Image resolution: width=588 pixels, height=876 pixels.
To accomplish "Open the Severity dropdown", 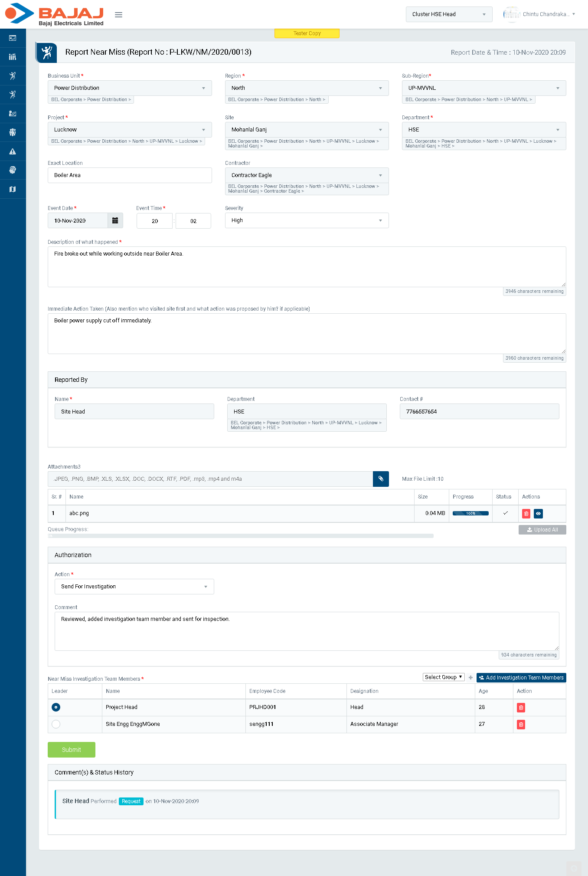I will tap(307, 220).
